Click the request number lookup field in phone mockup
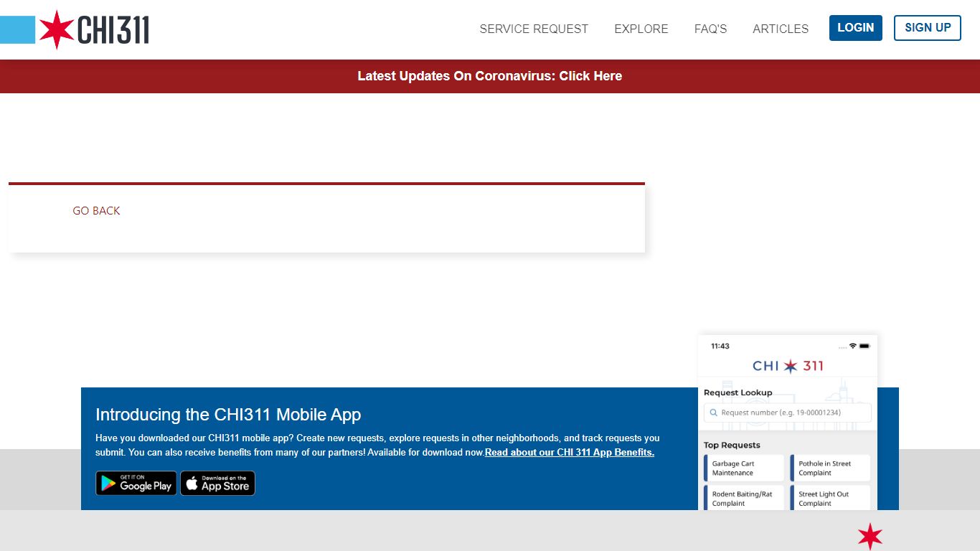Viewport: 980px width, 551px height. click(788, 413)
